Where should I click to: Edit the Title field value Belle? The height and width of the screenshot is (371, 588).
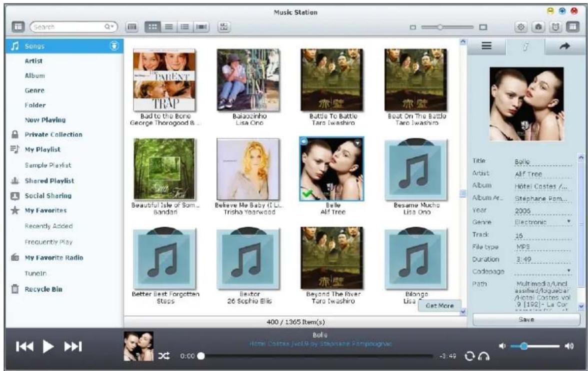(543, 161)
